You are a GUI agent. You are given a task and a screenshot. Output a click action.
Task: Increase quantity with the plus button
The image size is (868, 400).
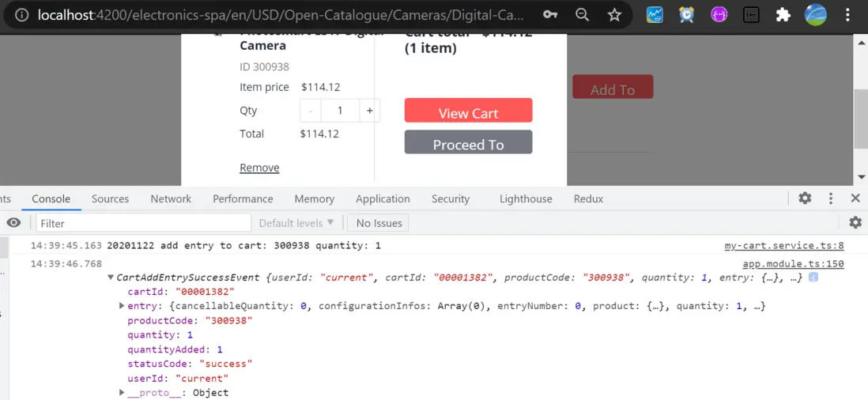(369, 111)
